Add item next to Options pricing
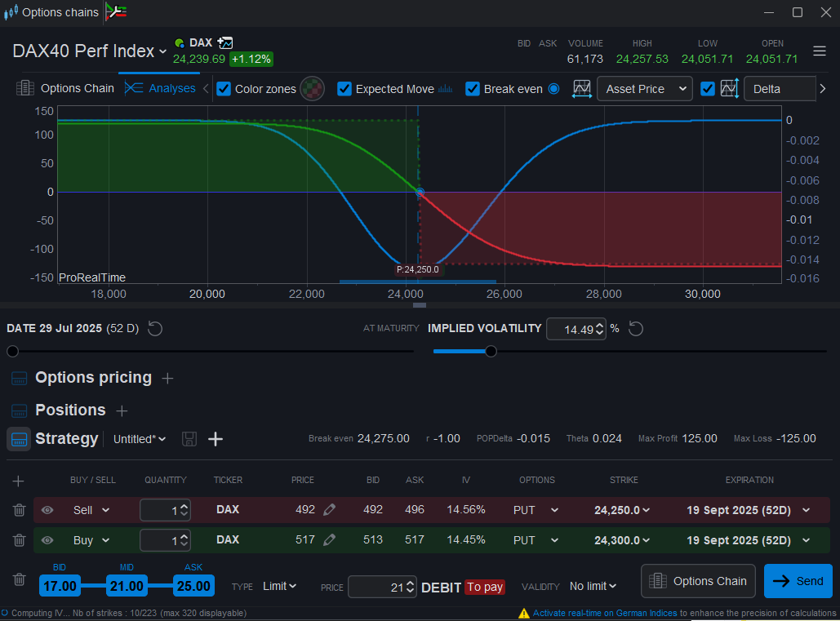Screen dimensions: 840x621 tap(167, 379)
